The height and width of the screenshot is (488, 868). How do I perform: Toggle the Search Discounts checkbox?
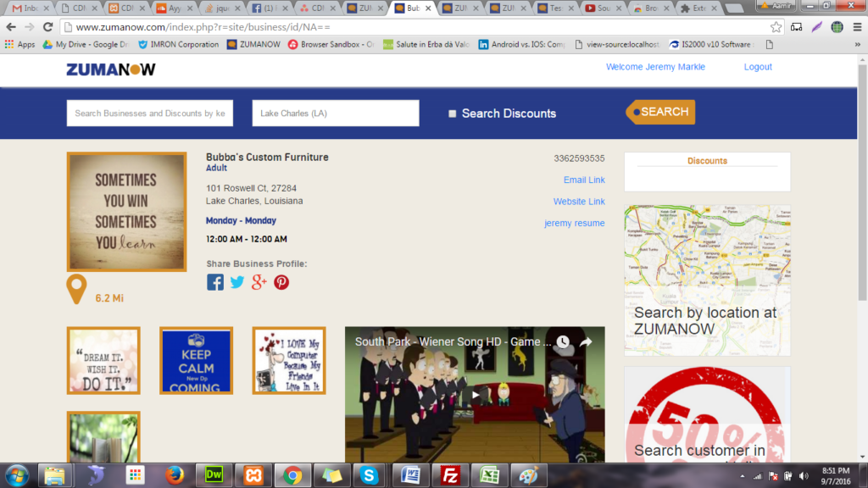pyautogui.click(x=453, y=114)
